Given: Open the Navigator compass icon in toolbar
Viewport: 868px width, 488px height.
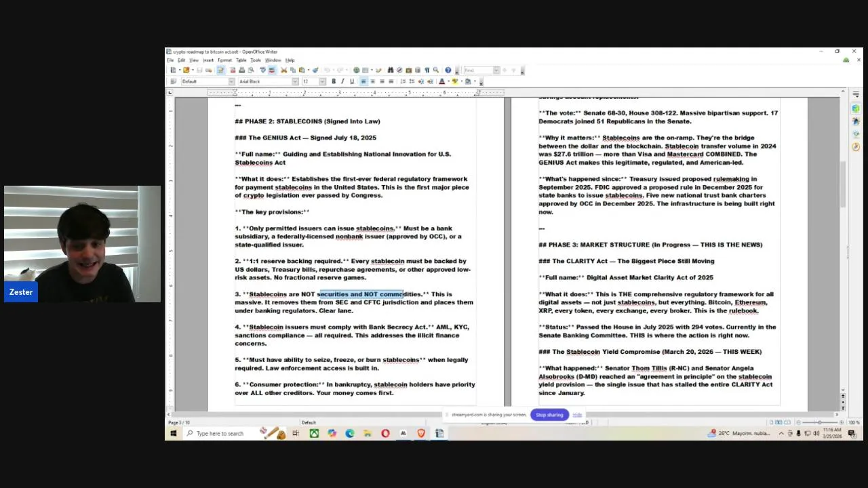Looking at the screenshot, I should coord(399,70).
